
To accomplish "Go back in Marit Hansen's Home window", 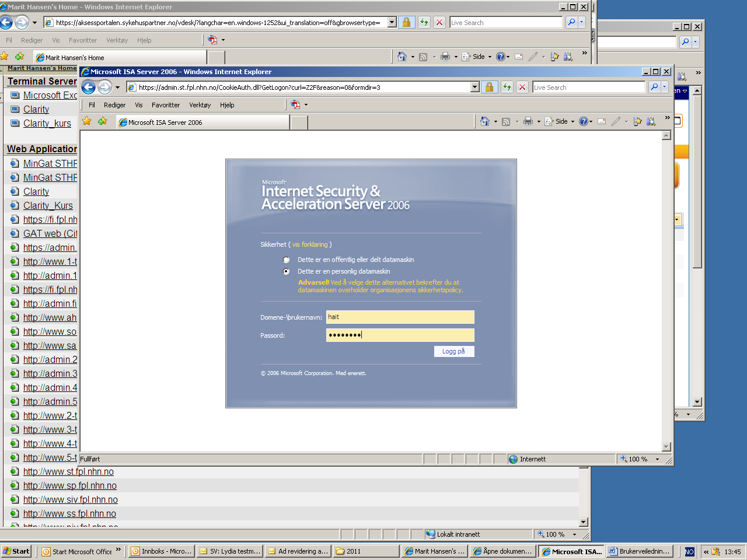I will (x=6, y=23).
